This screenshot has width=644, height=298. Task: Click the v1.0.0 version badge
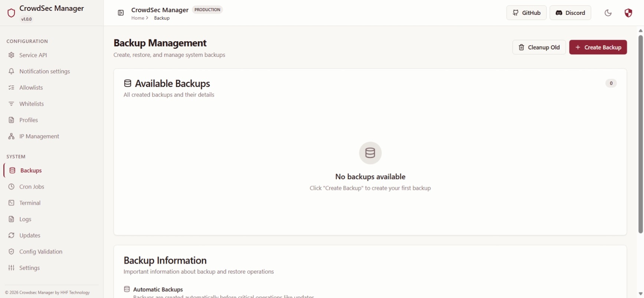[26, 19]
